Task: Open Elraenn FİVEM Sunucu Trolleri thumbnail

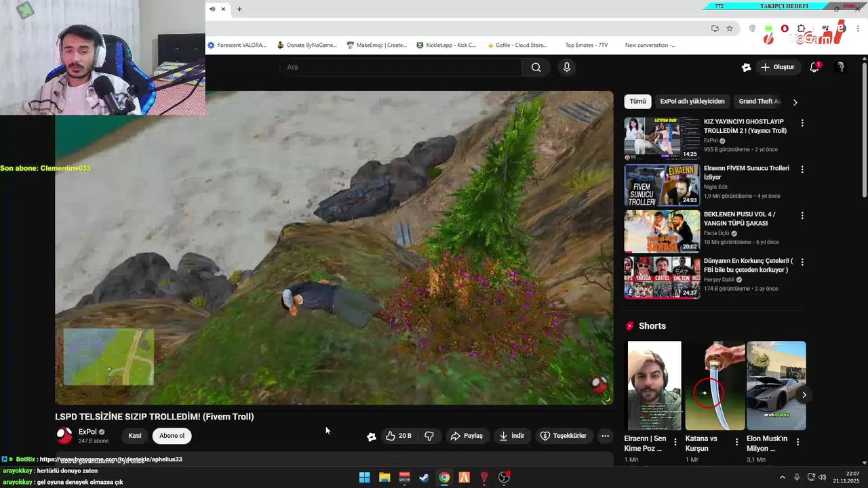Action: (662, 185)
